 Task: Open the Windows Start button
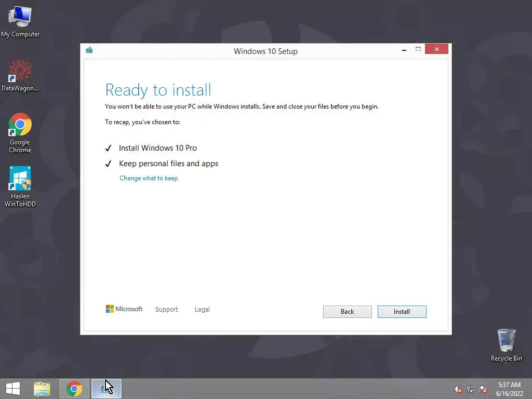click(13, 389)
